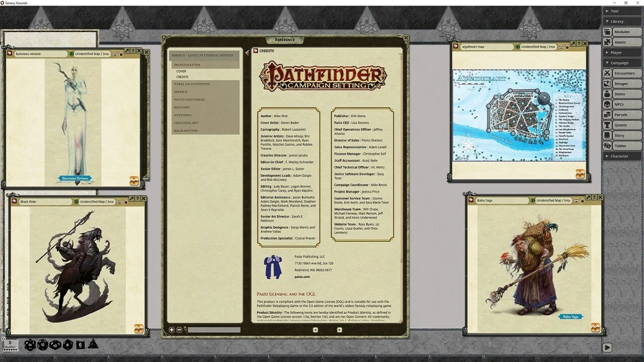This screenshot has width=644, height=362.
Task: Click the red link icon of Baba Yaga window
Action: coord(471,201)
